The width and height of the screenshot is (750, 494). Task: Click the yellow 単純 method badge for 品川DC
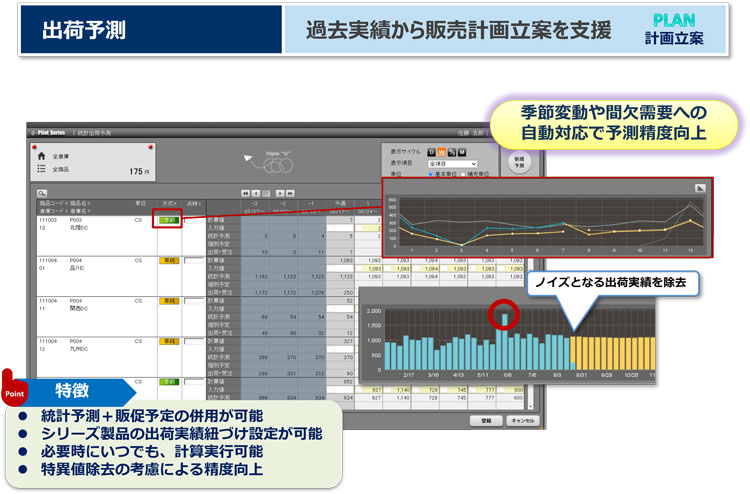pos(169,261)
